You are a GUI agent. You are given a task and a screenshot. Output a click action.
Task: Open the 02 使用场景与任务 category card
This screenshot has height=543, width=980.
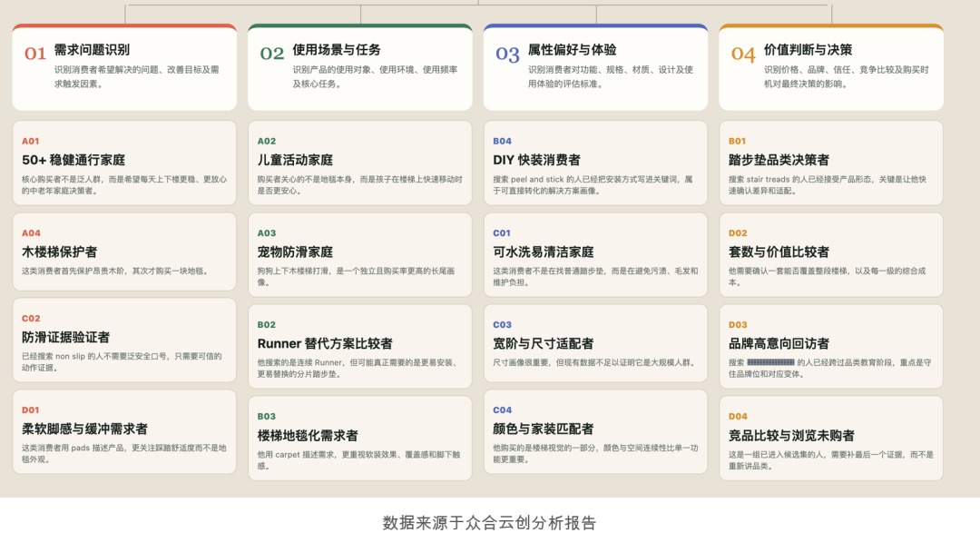click(x=360, y=67)
